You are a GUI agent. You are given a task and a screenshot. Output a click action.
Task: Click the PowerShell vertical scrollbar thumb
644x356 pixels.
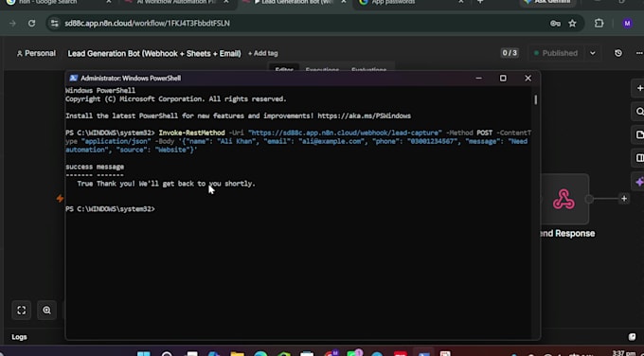(536, 99)
